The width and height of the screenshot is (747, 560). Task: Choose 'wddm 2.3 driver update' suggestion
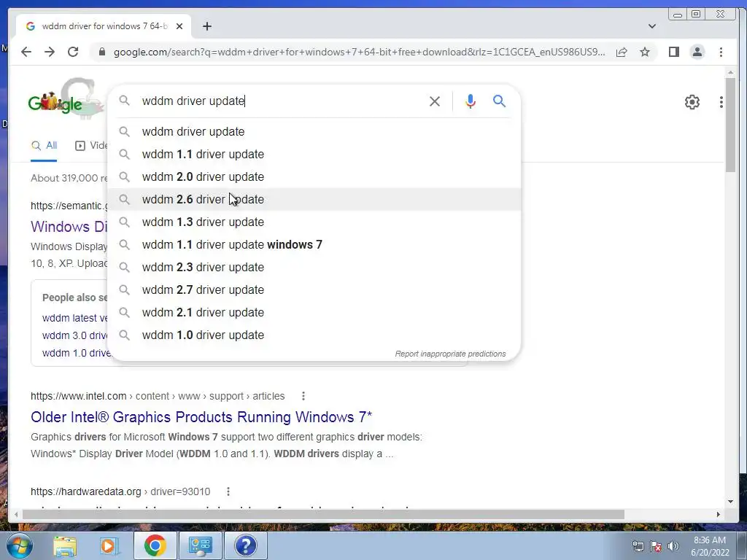[314, 267]
